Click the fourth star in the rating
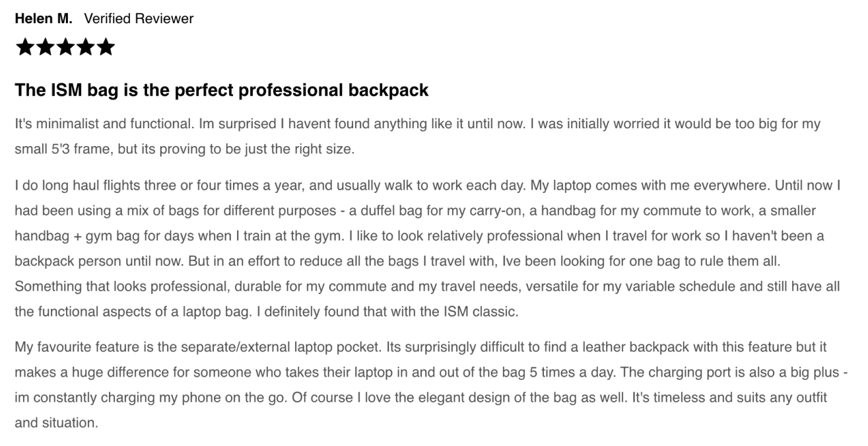 tap(84, 48)
